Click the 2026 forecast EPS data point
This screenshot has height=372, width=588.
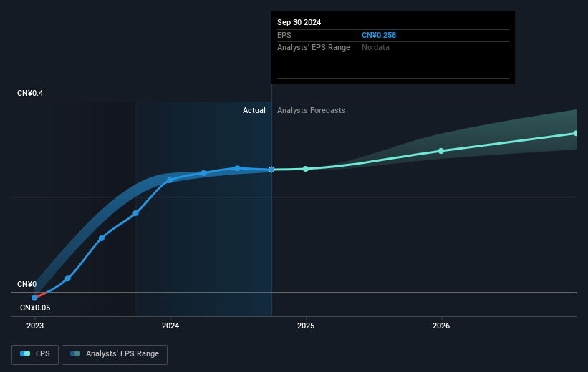click(441, 151)
